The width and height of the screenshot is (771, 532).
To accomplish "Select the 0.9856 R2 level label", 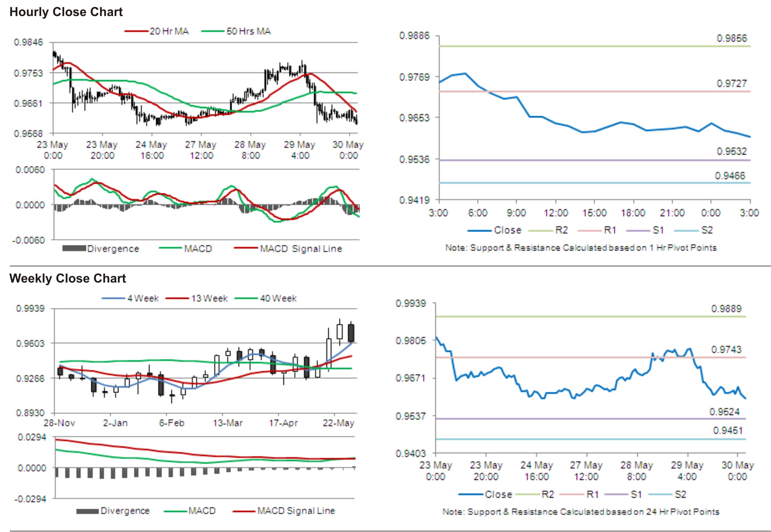I will click(732, 38).
